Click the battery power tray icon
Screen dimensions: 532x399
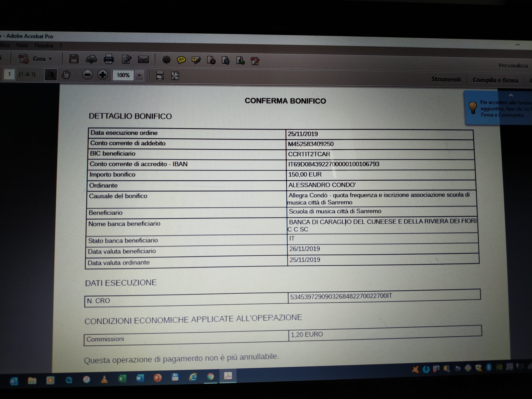(520, 366)
